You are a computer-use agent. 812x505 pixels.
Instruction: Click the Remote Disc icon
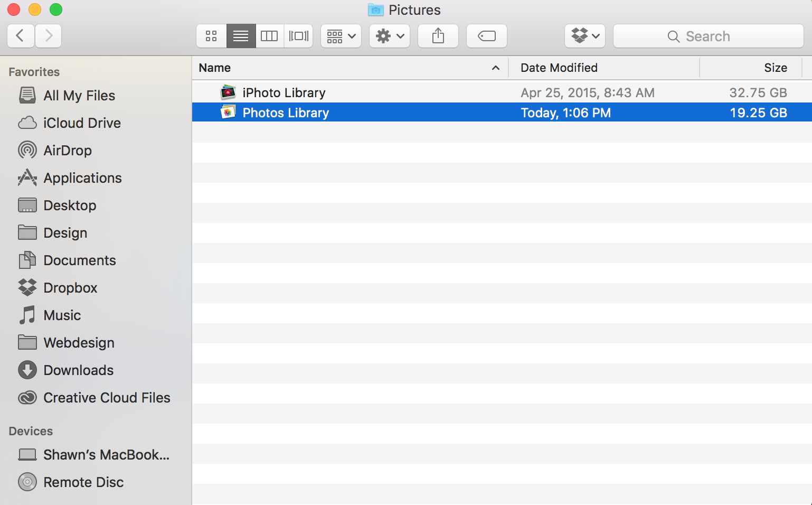point(27,482)
